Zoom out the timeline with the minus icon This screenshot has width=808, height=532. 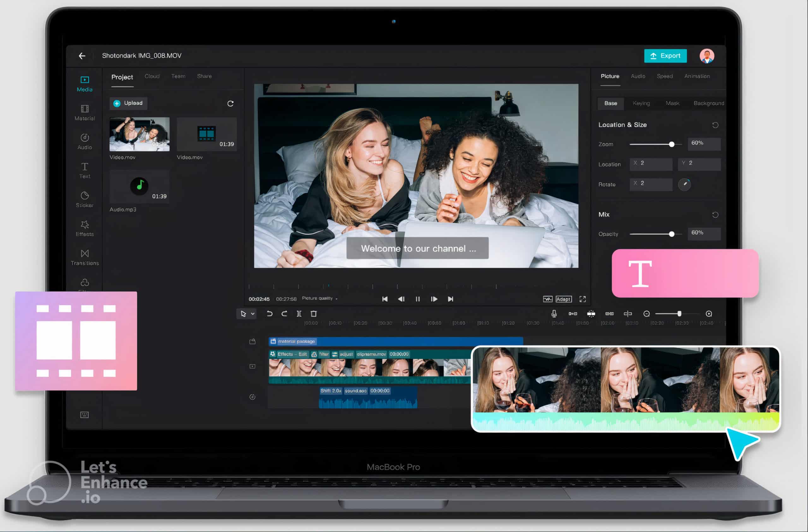646,314
